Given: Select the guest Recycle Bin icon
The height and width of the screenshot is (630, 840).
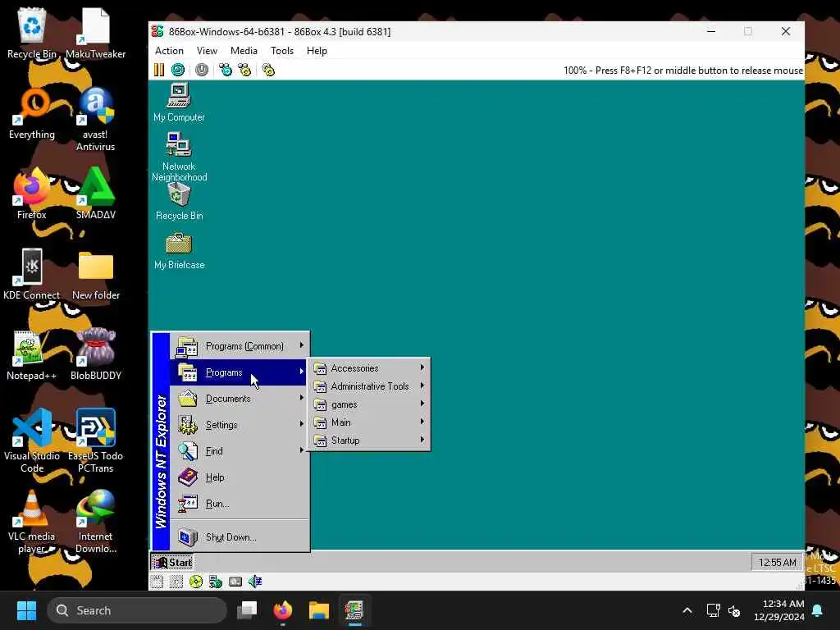Looking at the screenshot, I should [x=179, y=202].
